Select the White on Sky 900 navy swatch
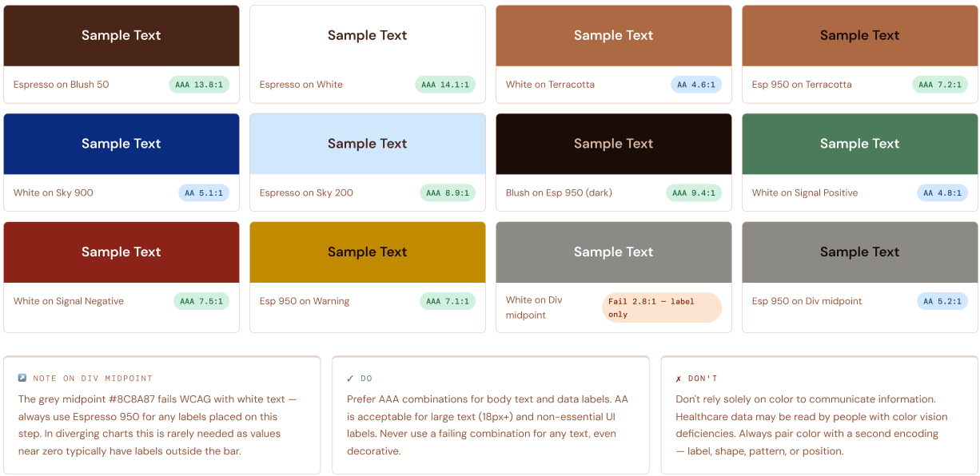This screenshot has width=980, height=476. (122, 144)
